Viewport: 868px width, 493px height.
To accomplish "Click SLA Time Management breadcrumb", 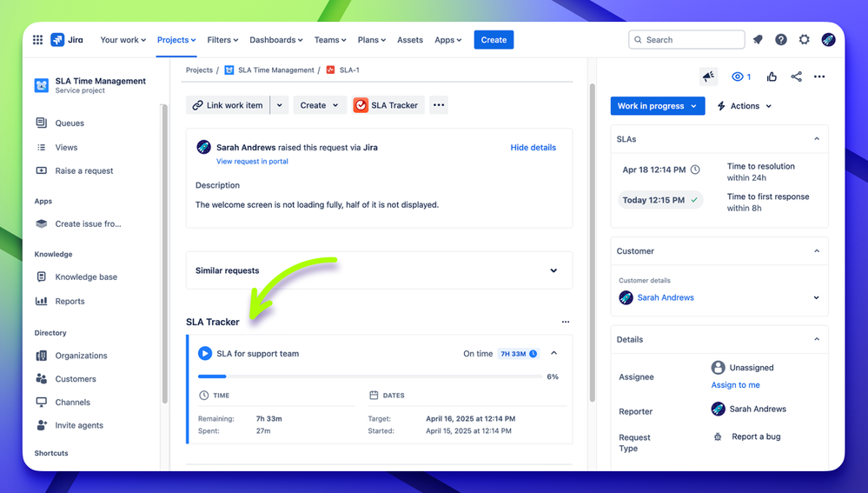I will point(275,70).
